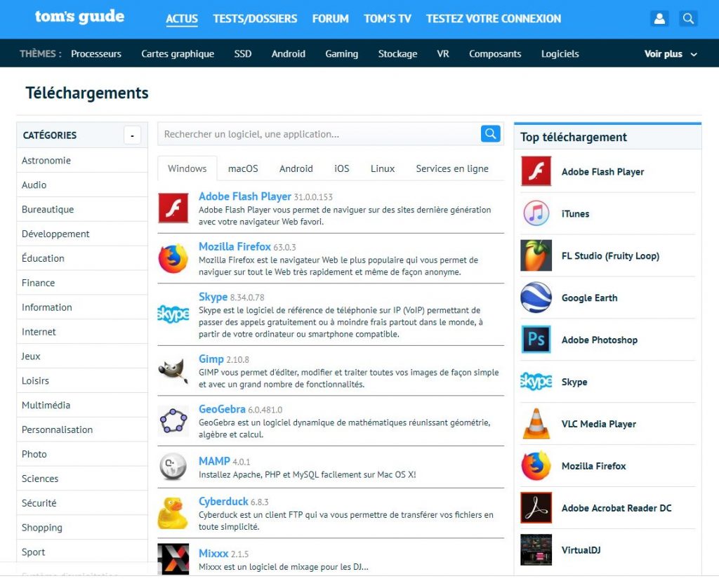Click the FL Studio fruit icon
Image resolution: width=719 pixels, height=588 pixels.
pyautogui.click(x=536, y=255)
